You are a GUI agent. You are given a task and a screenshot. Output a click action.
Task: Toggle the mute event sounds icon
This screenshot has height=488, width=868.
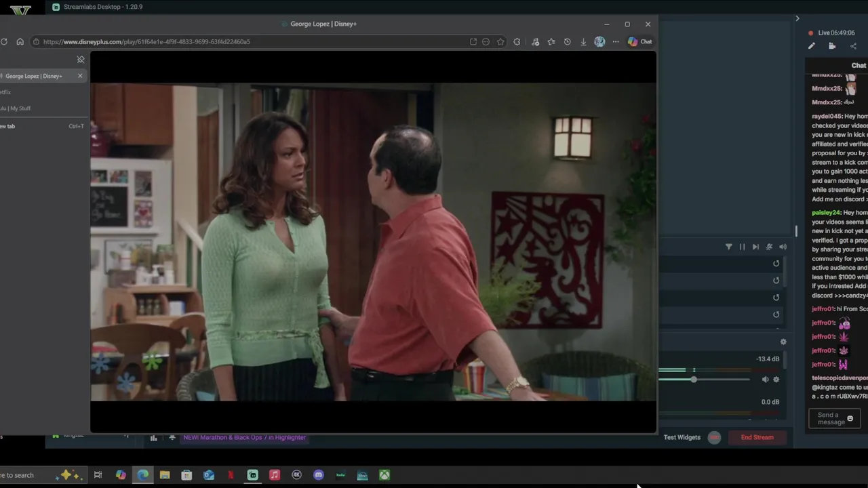(769, 247)
